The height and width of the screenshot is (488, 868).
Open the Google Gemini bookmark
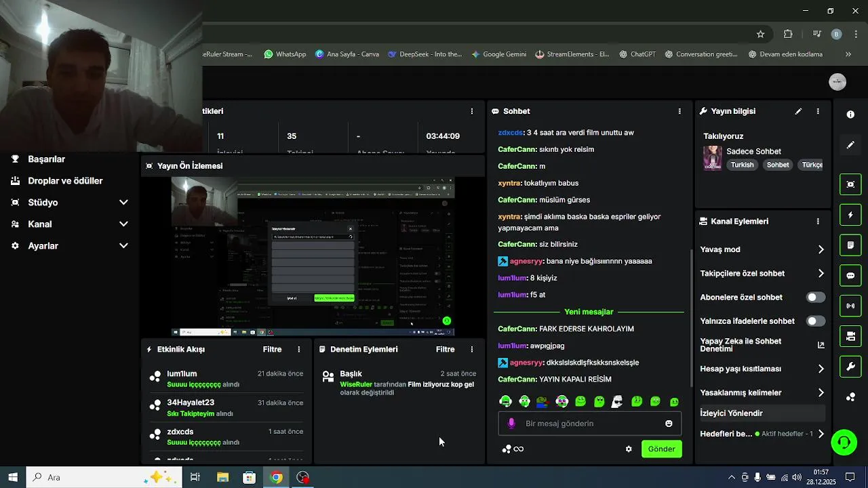498,54
